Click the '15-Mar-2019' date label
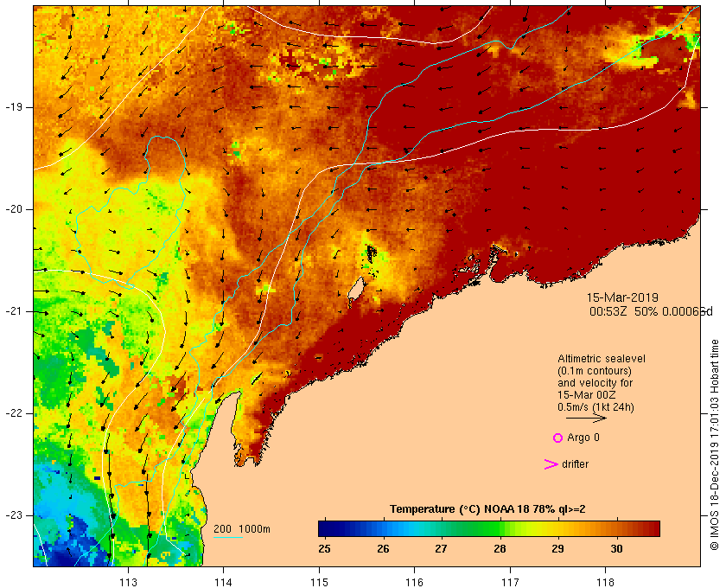Image resolution: width=726 pixels, height=588 pixels. click(622, 297)
